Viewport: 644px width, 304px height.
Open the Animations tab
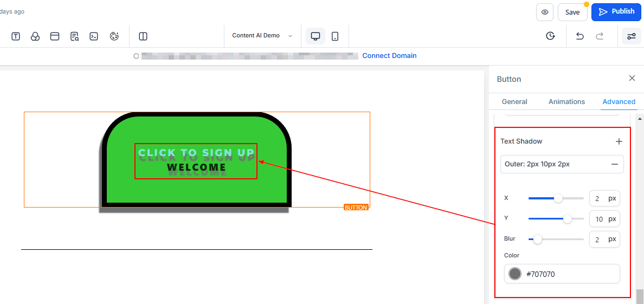click(x=566, y=102)
